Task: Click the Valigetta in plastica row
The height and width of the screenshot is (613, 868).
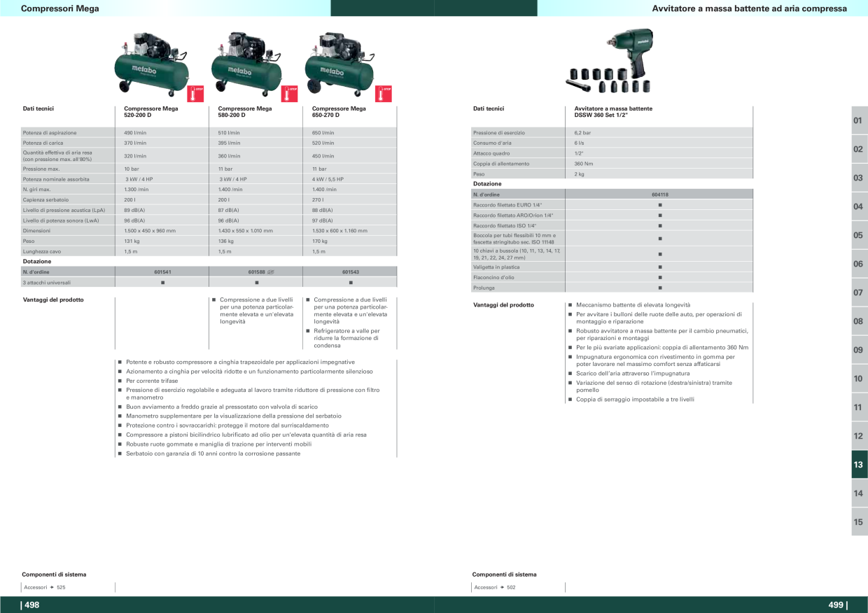Action: (612, 267)
